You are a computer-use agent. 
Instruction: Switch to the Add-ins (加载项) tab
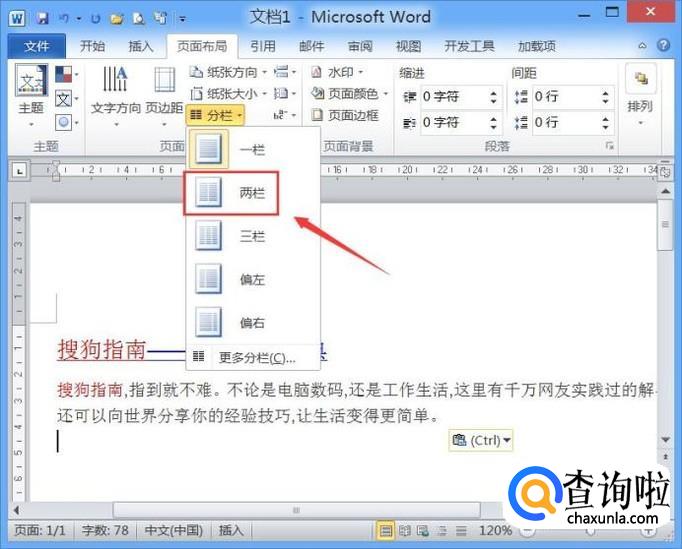point(537,46)
